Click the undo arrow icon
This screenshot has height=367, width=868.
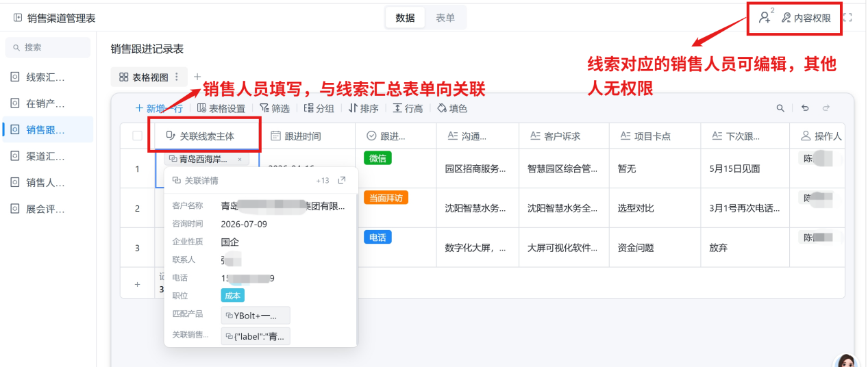tap(805, 108)
